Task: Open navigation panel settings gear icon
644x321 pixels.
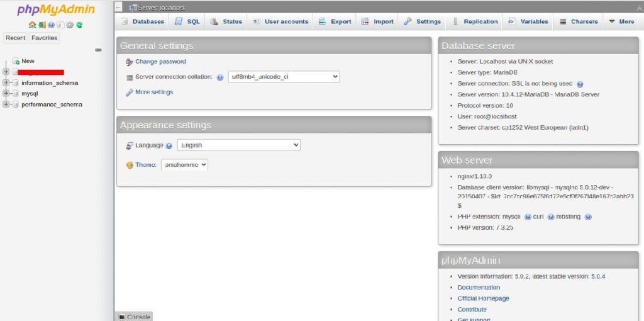Action: (70, 25)
